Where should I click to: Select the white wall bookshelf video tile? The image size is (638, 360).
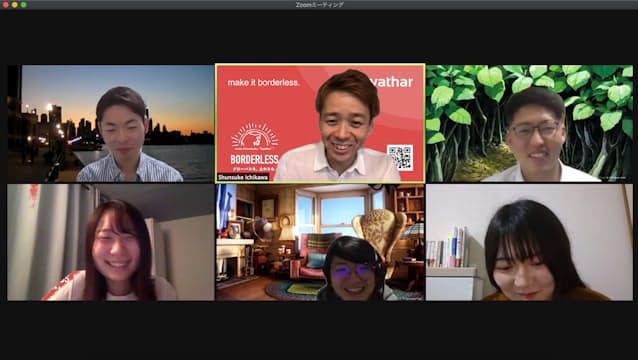tap(529, 242)
